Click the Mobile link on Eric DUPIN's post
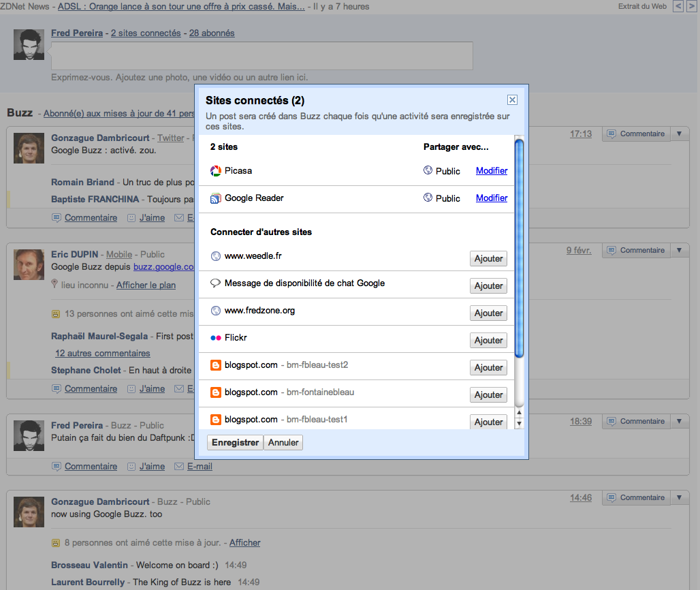Image resolution: width=700 pixels, height=590 pixels. point(119,255)
